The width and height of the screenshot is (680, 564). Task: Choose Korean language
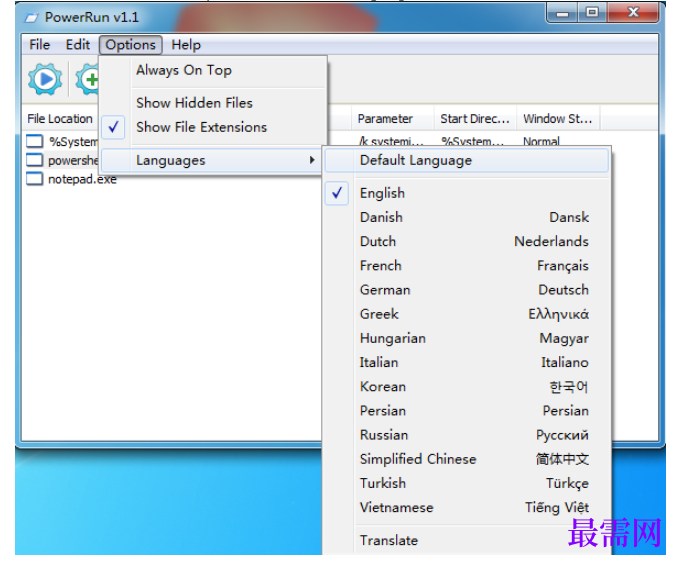pos(467,387)
